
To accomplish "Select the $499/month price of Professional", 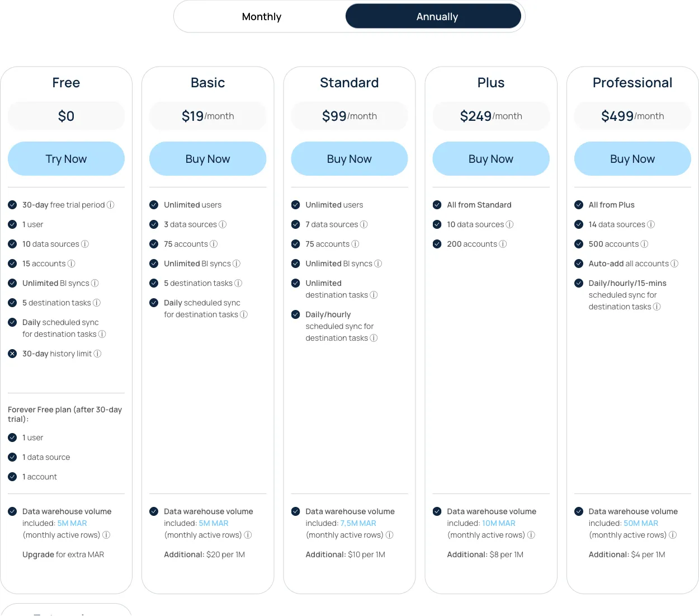I will [x=632, y=116].
